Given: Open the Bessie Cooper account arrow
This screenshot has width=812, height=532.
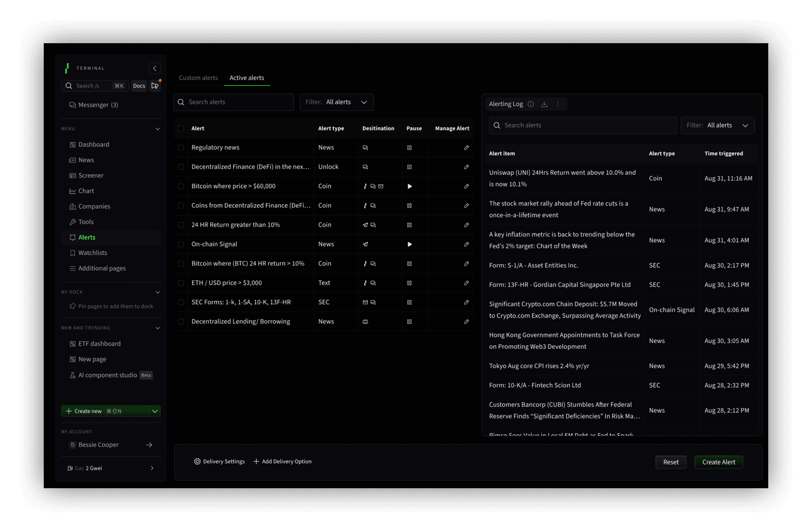Looking at the screenshot, I should point(149,445).
